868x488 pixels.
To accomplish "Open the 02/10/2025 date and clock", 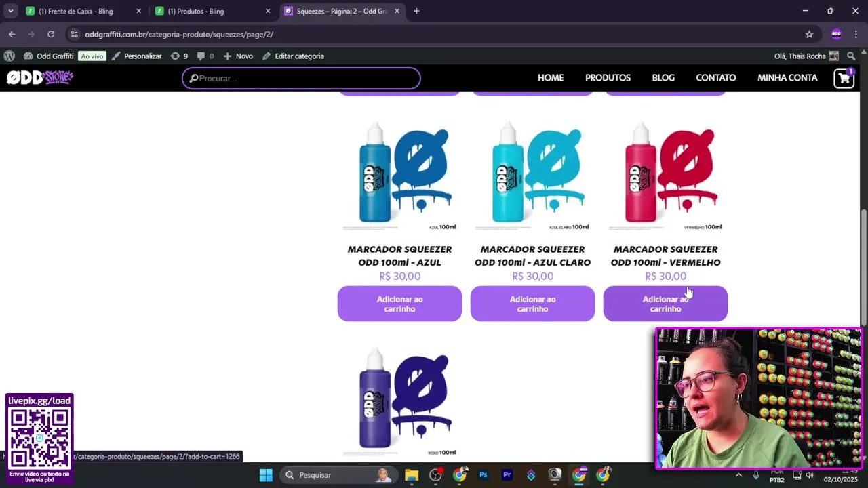I will (x=841, y=475).
